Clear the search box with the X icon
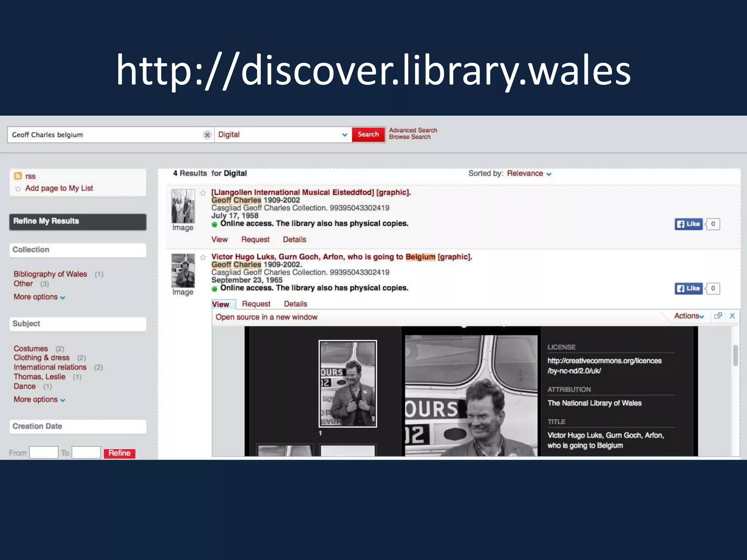747x560 pixels. point(207,135)
